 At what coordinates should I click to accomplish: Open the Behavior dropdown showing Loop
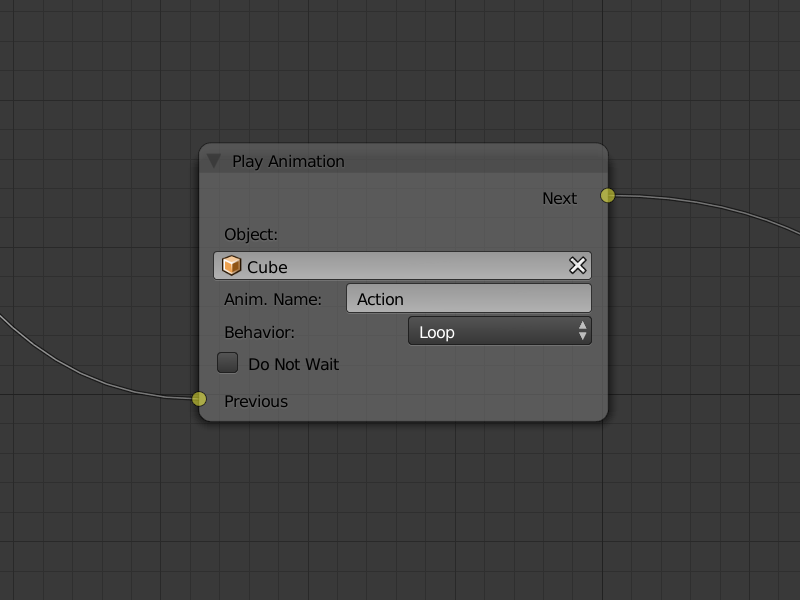(500, 331)
